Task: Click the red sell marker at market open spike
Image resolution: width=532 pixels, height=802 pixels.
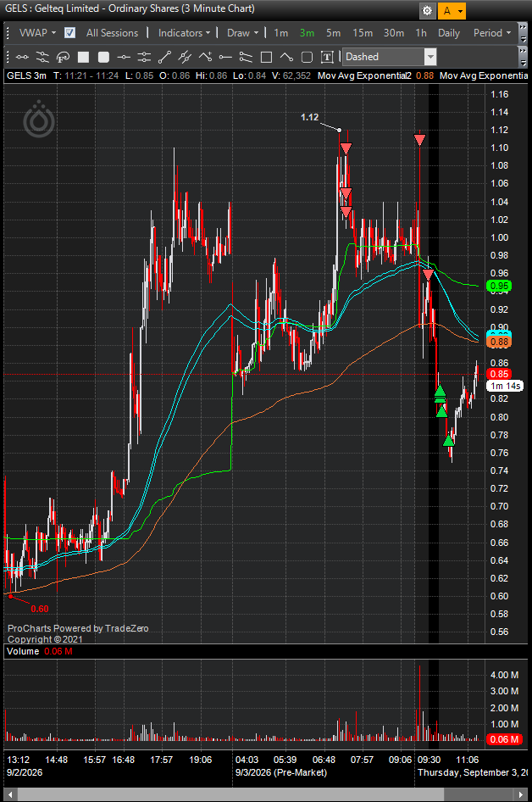Action: click(x=419, y=140)
